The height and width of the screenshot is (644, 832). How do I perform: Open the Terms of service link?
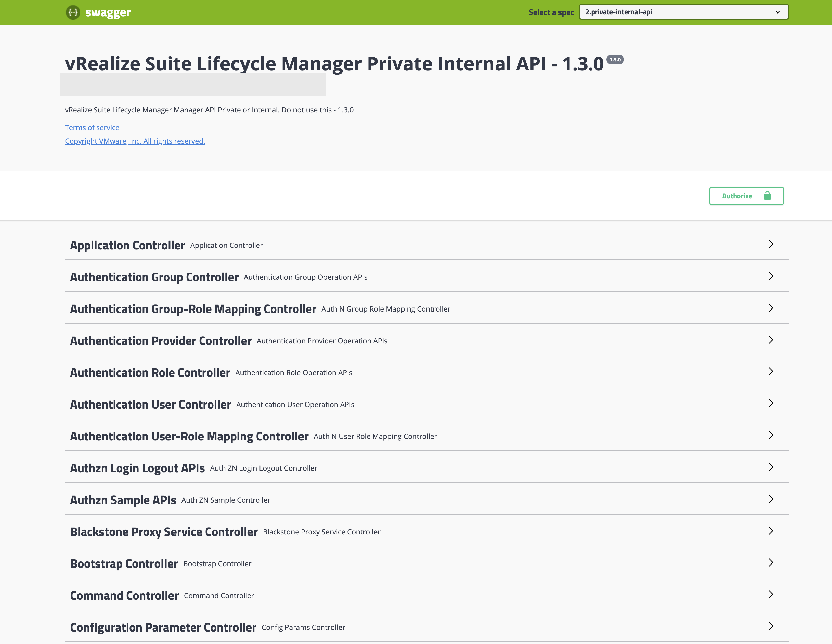(92, 128)
